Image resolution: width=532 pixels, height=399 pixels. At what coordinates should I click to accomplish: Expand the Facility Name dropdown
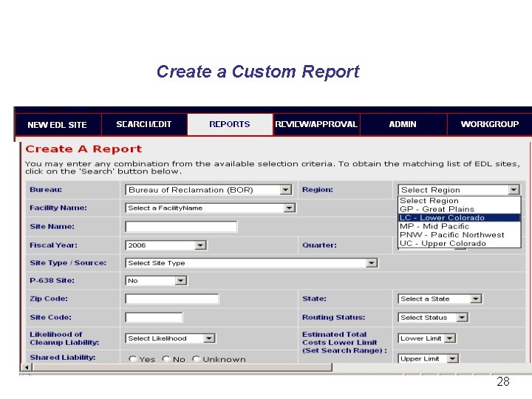[x=211, y=208]
